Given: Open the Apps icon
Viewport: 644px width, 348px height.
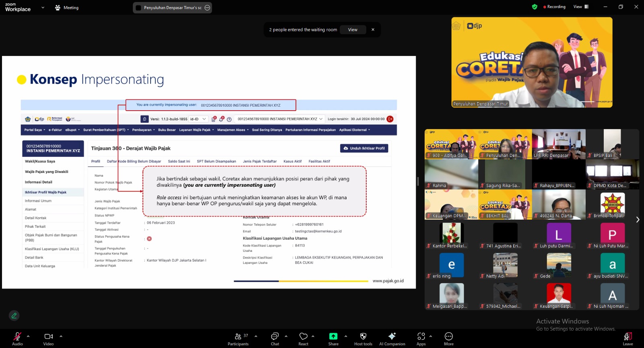Looking at the screenshot, I should 421,337.
